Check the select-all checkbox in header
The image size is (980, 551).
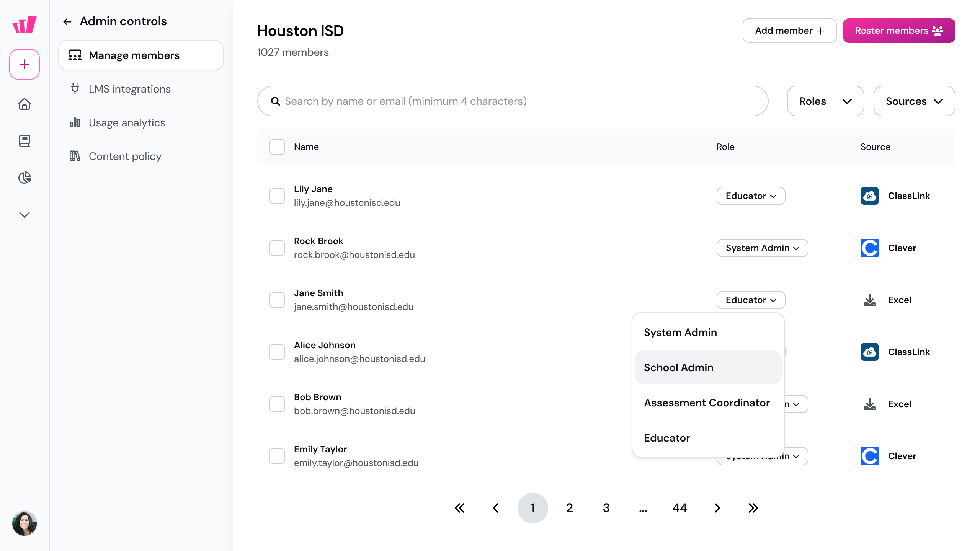pyautogui.click(x=277, y=147)
